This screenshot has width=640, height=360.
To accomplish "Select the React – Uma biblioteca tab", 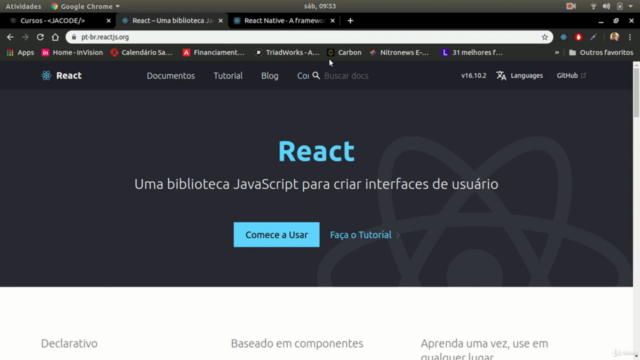I will point(172,20).
